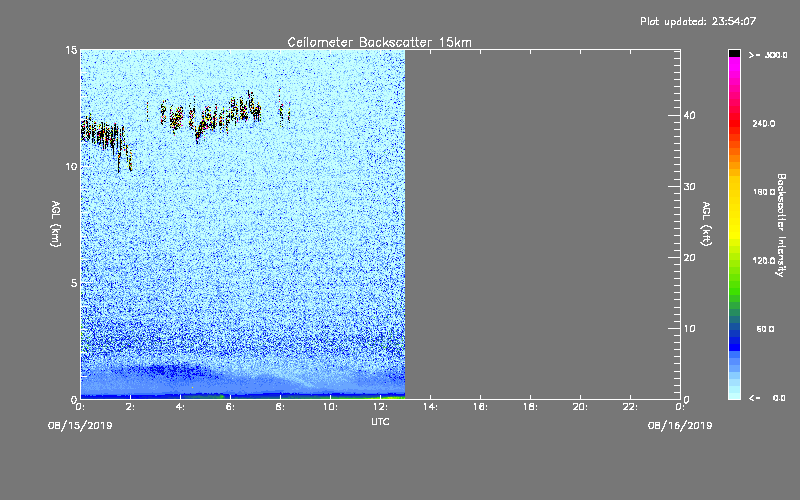Click the 15 km tick label
This screenshot has height=500, width=800.
71,50
